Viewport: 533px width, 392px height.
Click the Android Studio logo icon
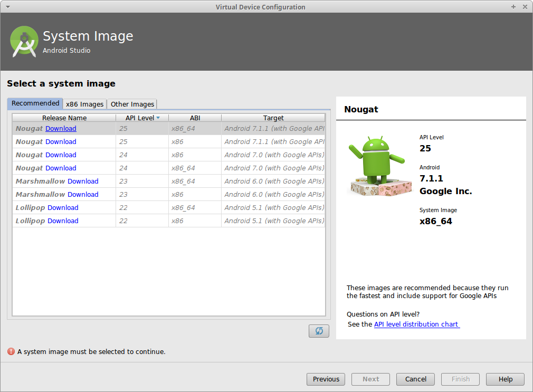(24, 41)
